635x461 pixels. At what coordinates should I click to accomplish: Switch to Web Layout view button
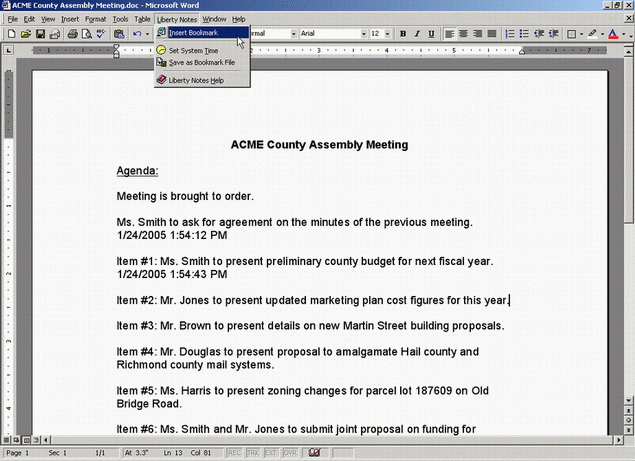(16, 440)
